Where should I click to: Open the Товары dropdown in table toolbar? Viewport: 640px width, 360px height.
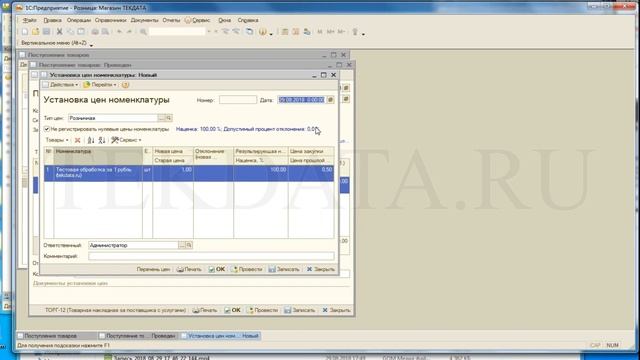57,140
